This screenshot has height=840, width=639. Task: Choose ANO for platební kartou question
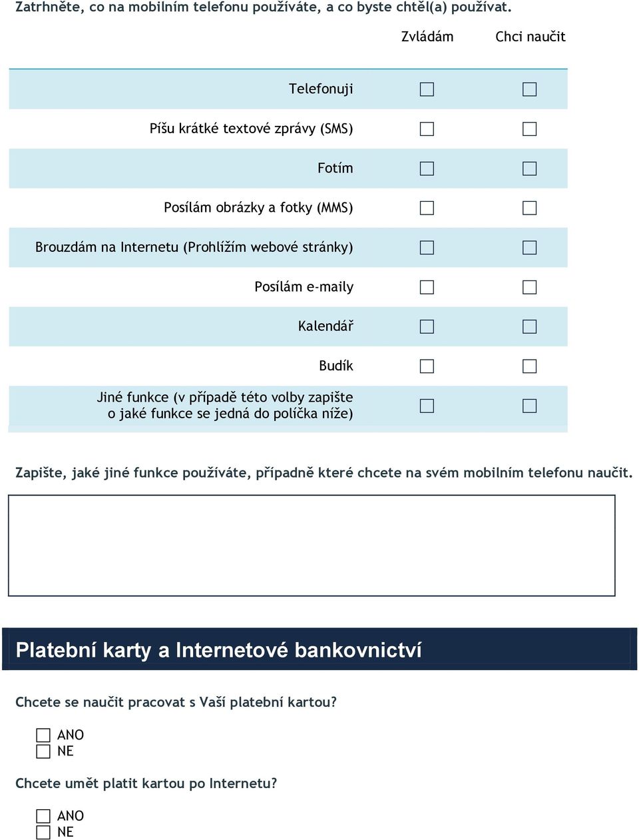43,735
